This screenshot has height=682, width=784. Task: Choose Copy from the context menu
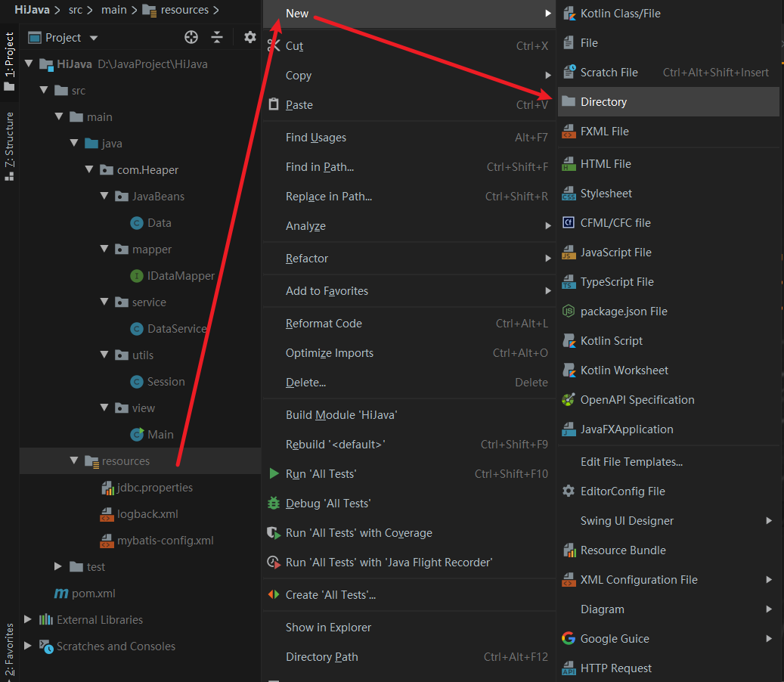[409, 76]
